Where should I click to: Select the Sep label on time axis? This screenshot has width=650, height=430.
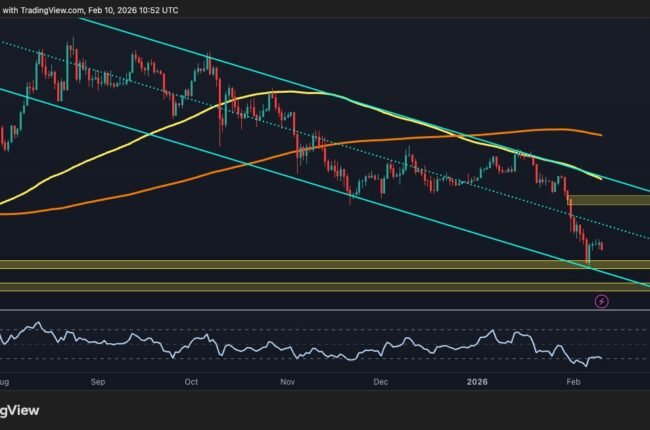pyautogui.click(x=98, y=382)
